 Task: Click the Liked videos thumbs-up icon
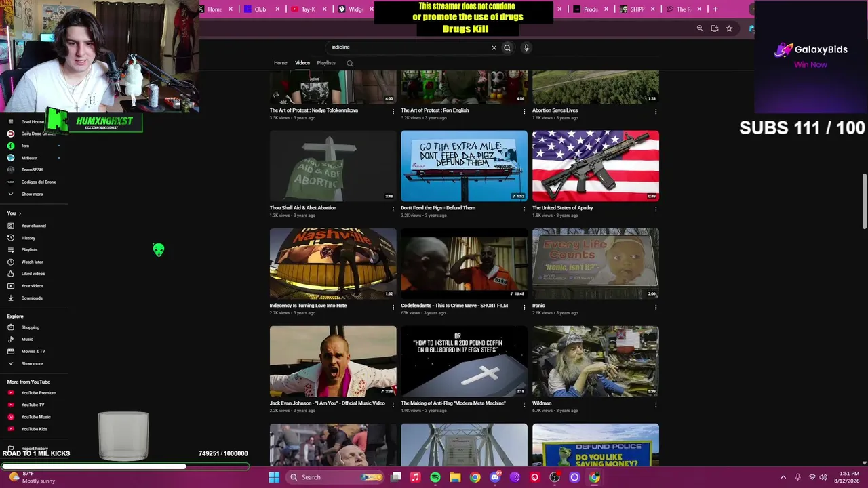click(11, 274)
